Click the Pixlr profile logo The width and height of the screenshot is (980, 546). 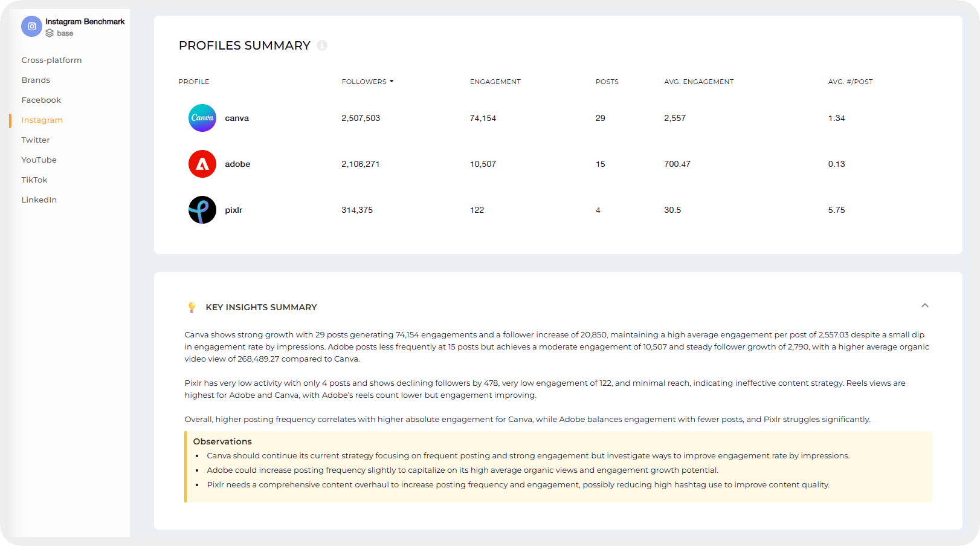tap(202, 210)
